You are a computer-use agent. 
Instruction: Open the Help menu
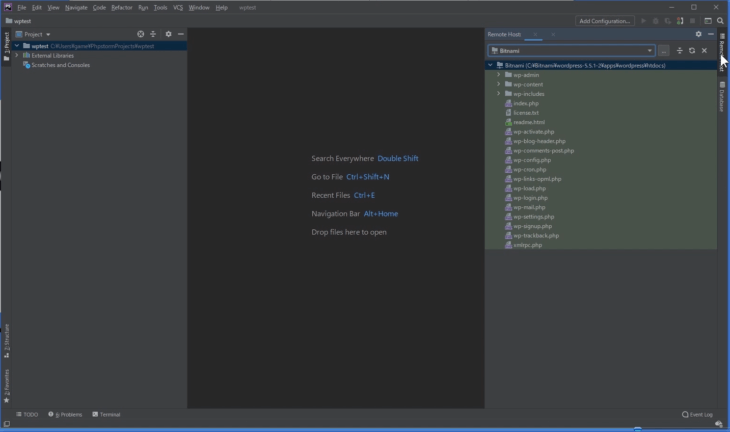click(x=222, y=7)
